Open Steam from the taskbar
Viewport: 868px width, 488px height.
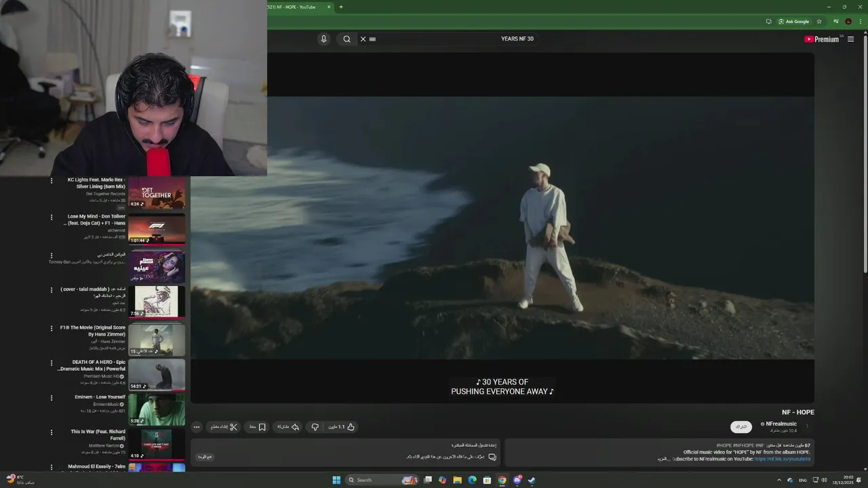click(532, 480)
